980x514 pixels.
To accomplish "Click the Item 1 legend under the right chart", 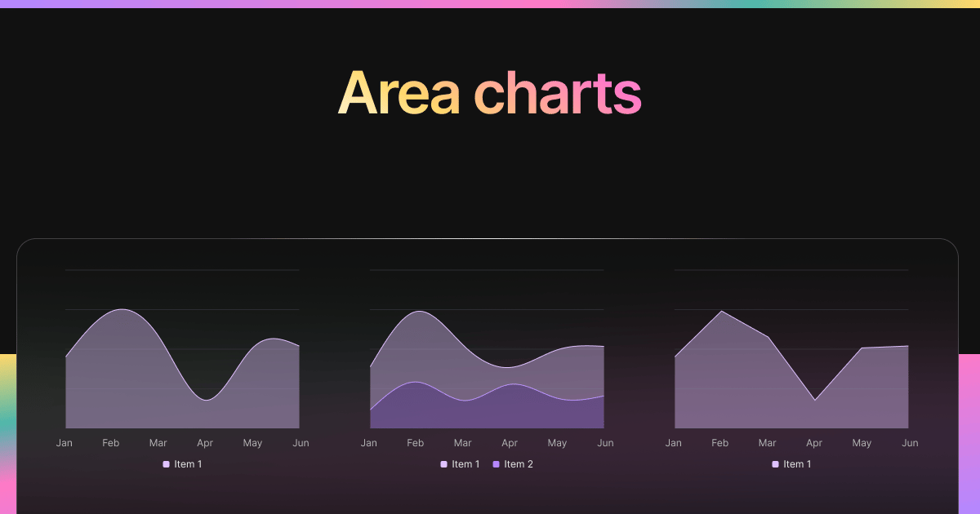I will (x=791, y=464).
